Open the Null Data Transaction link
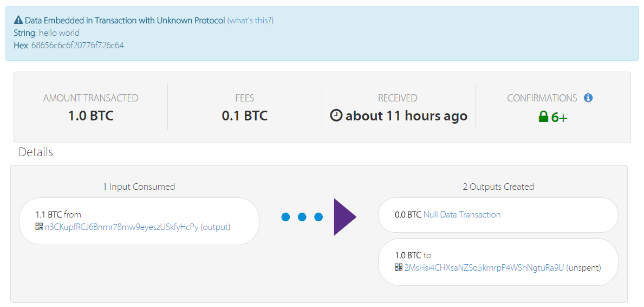The height and width of the screenshot is (307, 644). [x=462, y=215]
